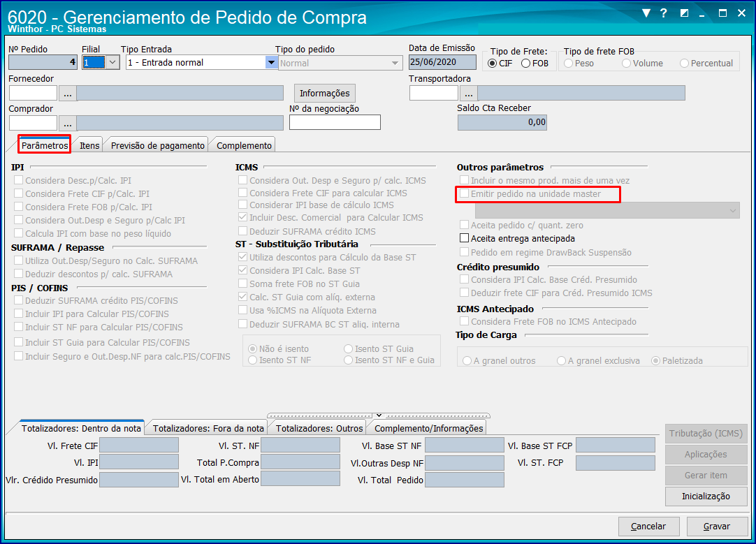Open Previsão de pagamento tab
The image size is (756, 544).
(158, 145)
